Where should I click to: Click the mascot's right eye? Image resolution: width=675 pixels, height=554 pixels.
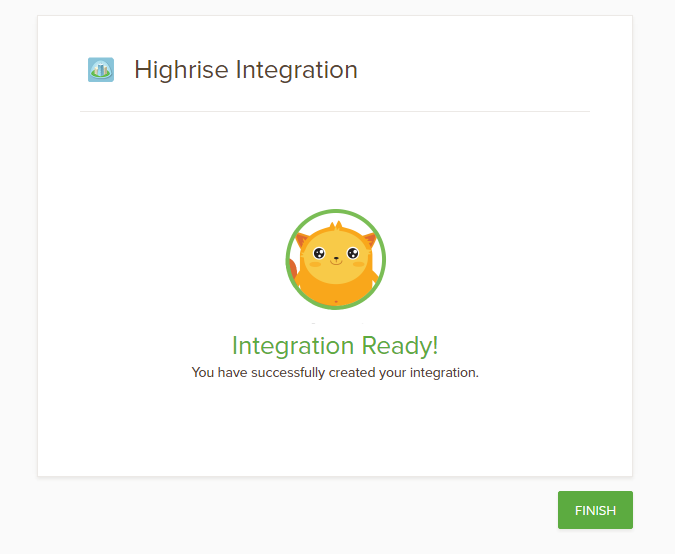pyautogui.click(x=350, y=253)
